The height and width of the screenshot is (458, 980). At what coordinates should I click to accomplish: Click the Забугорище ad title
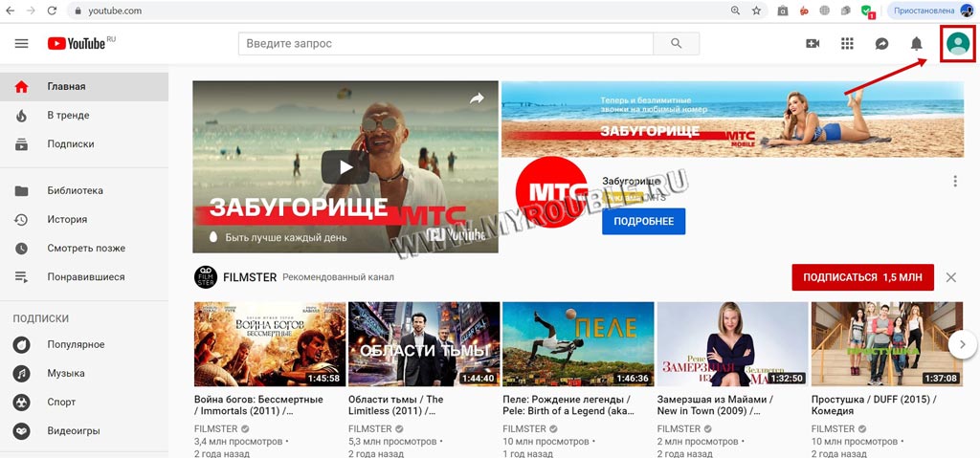(x=631, y=182)
